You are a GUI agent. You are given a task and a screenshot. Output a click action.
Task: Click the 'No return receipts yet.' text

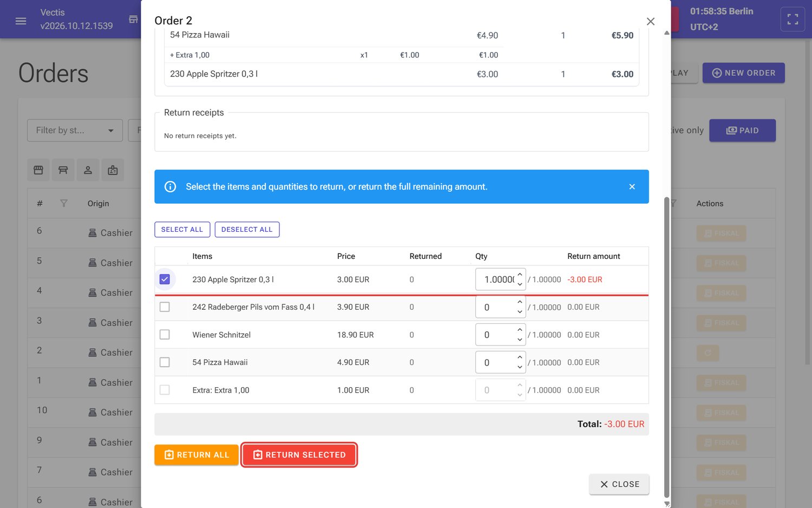[200, 136]
